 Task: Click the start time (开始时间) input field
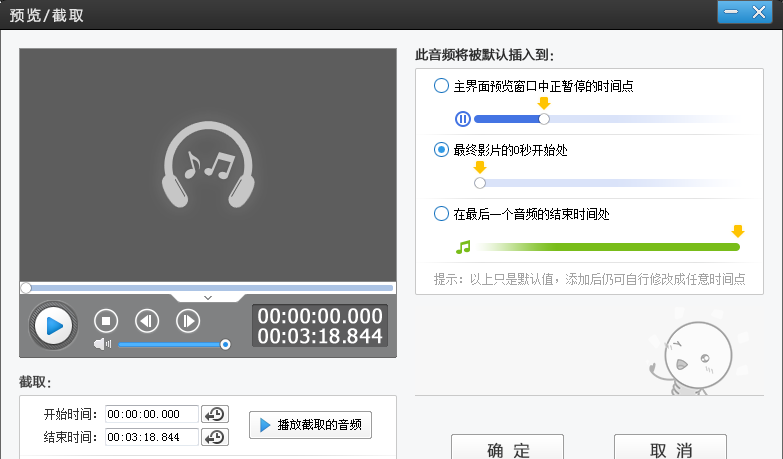(152, 414)
